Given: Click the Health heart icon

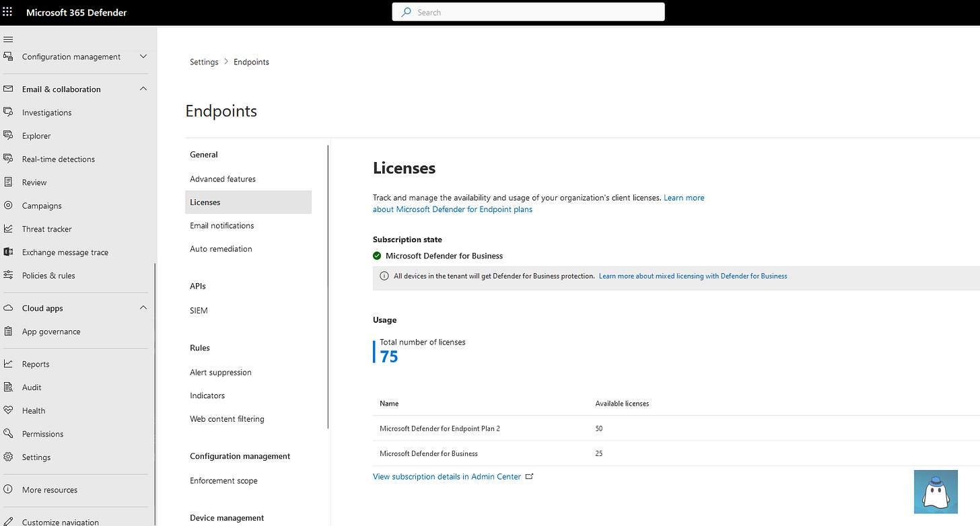Looking at the screenshot, I should [x=8, y=410].
